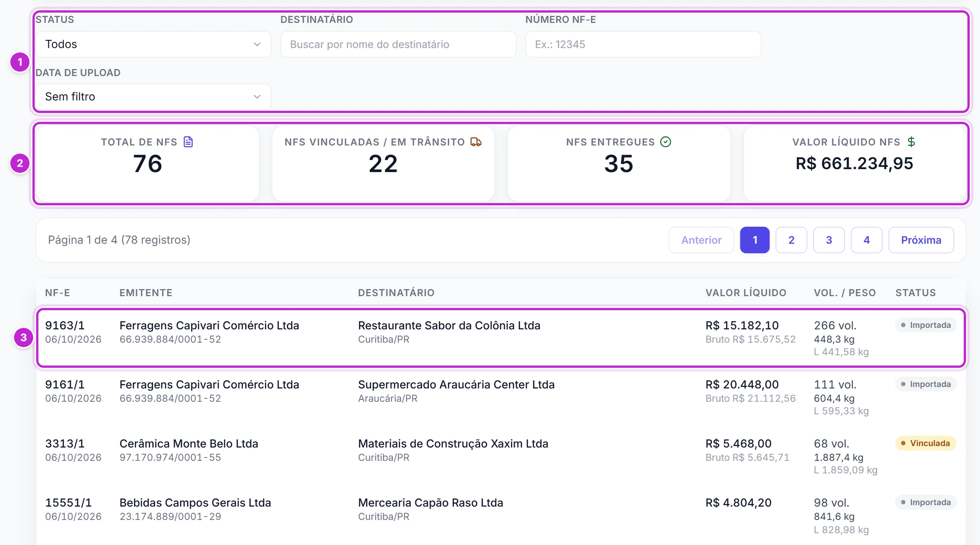Click the value R$ 4.804,20
This screenshot has height=545, width=980.
click(x=738, y=503)
